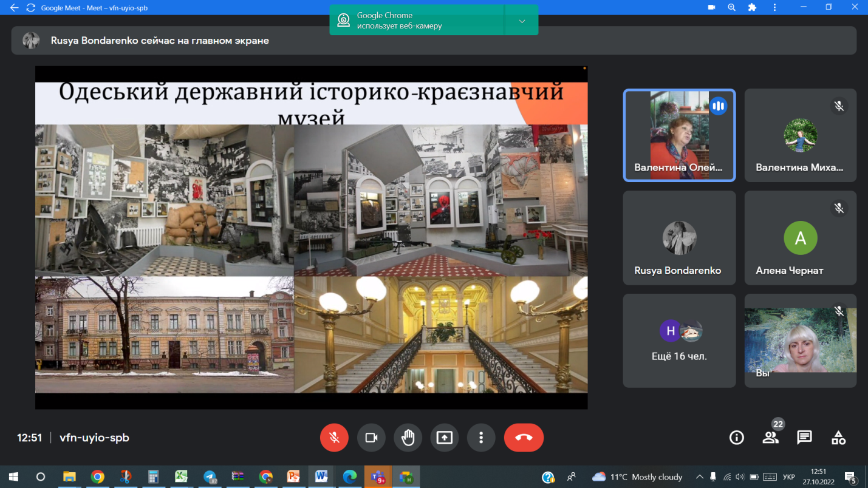The width and height of the screenshot is (868, 488).
Task: Expand the Chrome webcam notification dropdown arrow
Action: coord(522,21)
